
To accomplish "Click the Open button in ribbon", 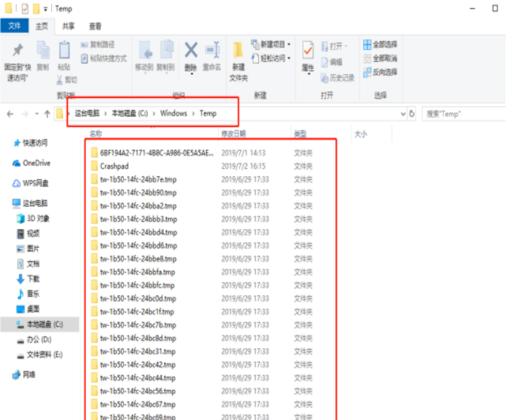I will coord(334,47).
